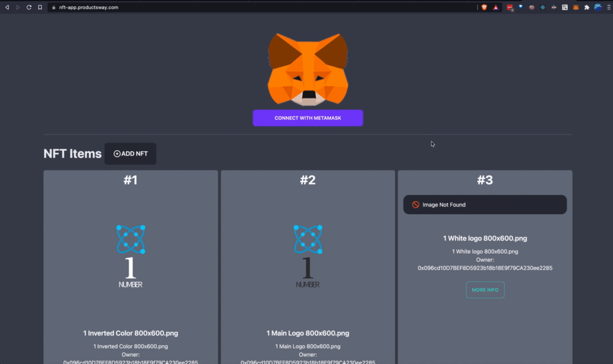
Task: Click the #2 card heading
Action: (x=308, y=180)
